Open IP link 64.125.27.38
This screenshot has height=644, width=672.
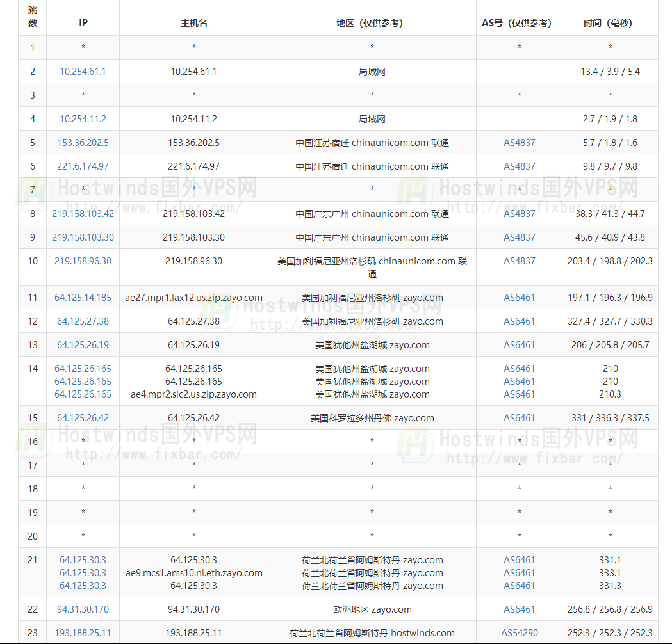pos(83,321)
